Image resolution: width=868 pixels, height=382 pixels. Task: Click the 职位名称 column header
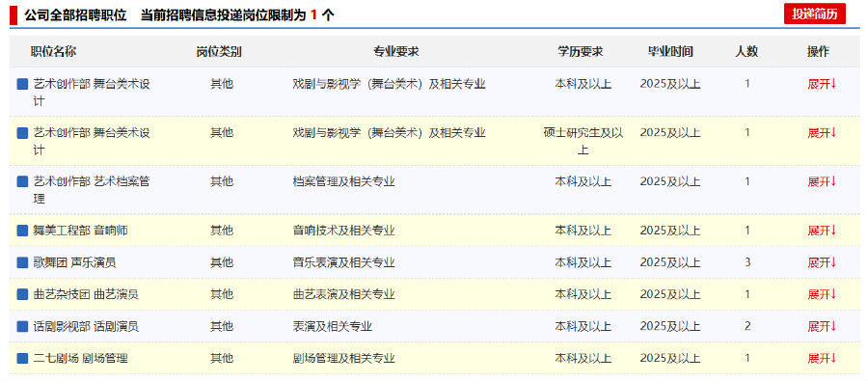click(54, 51)
